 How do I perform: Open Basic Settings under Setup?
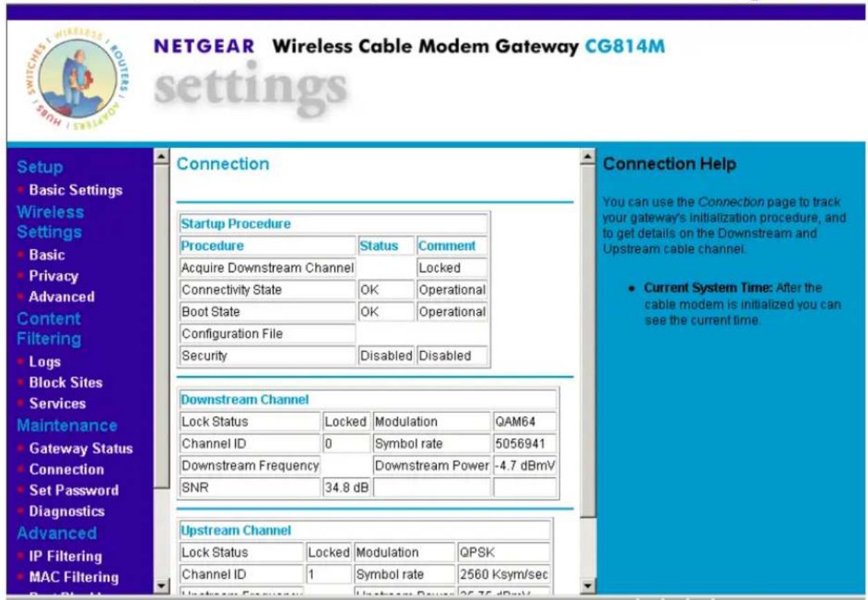click(75, 190)
